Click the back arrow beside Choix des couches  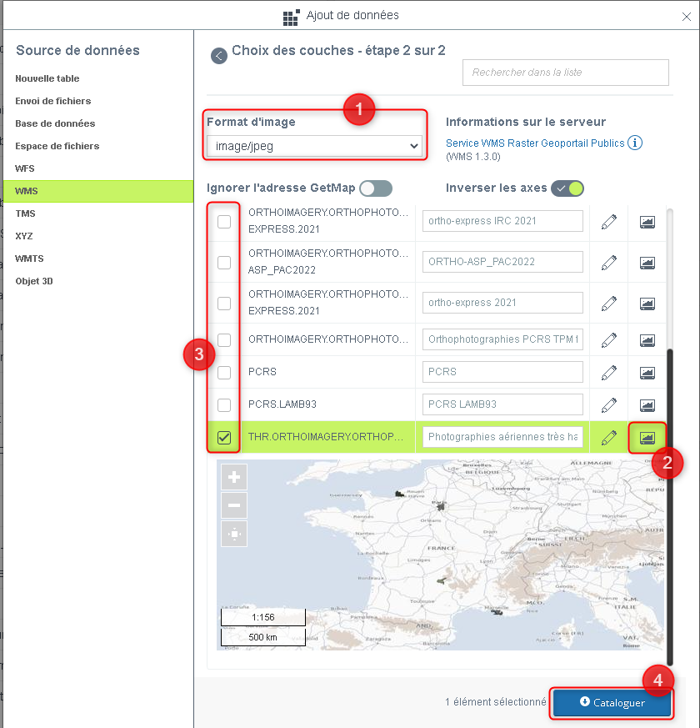[218, 56]
